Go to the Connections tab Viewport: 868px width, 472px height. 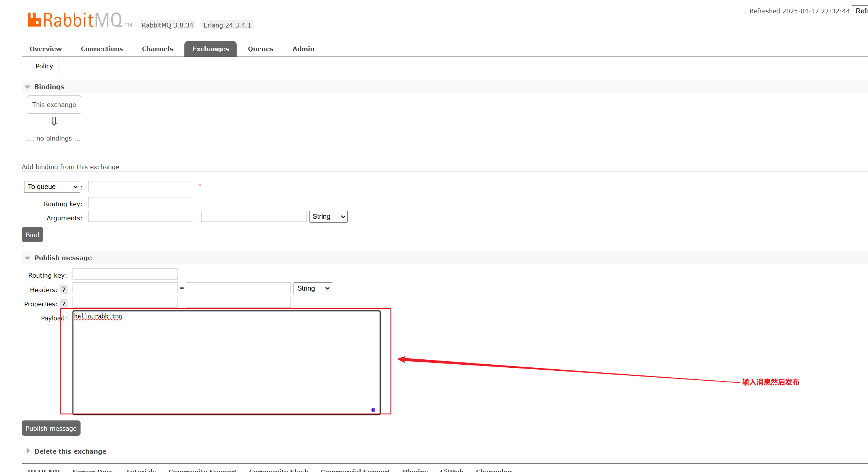(102, 49)
